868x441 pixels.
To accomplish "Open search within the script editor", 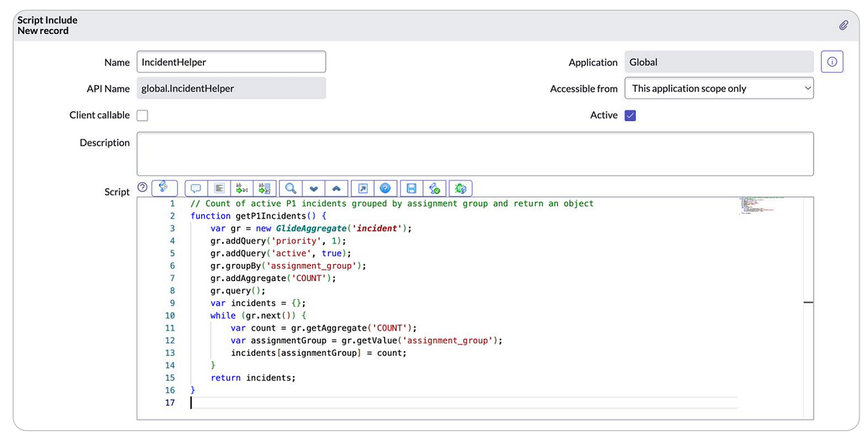I will point(289,188).
